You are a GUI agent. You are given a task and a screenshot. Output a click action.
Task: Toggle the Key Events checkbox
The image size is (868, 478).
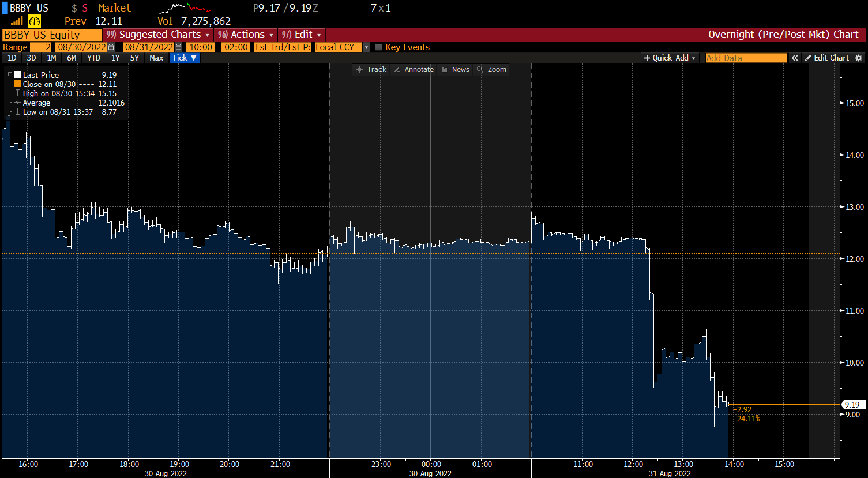(x=379, y=47)
